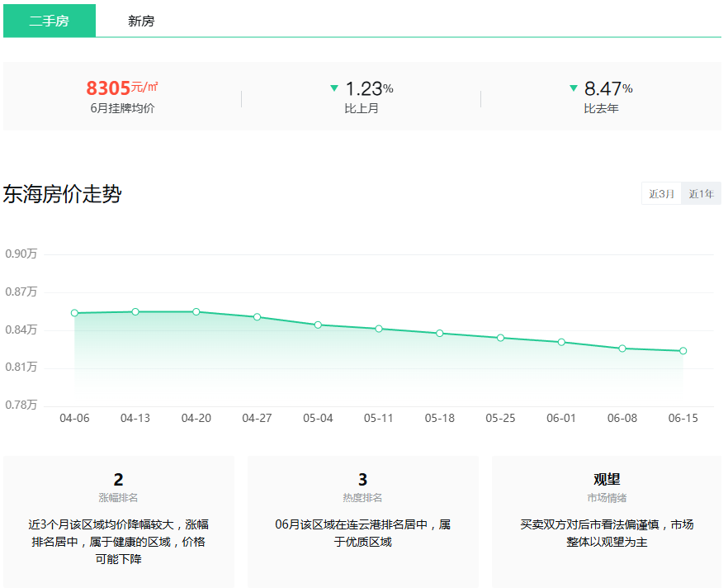Select the 近1年 range toggle

701,193
